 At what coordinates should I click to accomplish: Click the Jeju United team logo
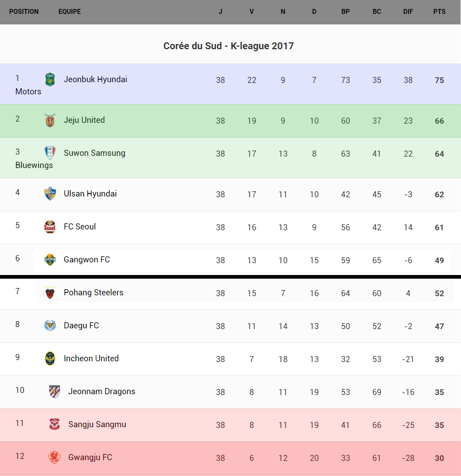click(x=50, y=120)
